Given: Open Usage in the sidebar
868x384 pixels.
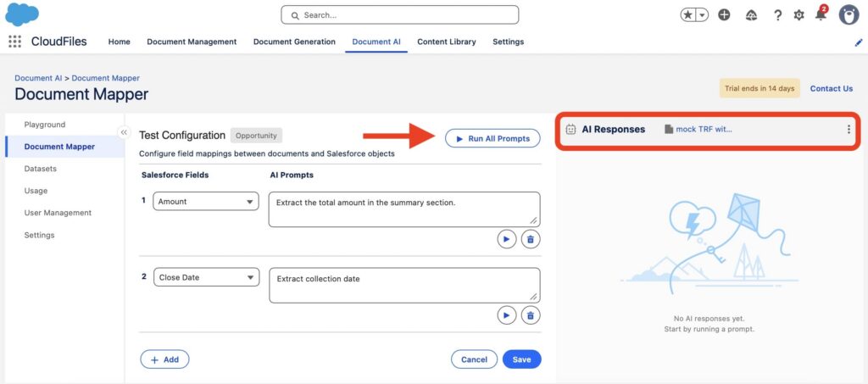Looking at the screenshot, I should (36, 191).
